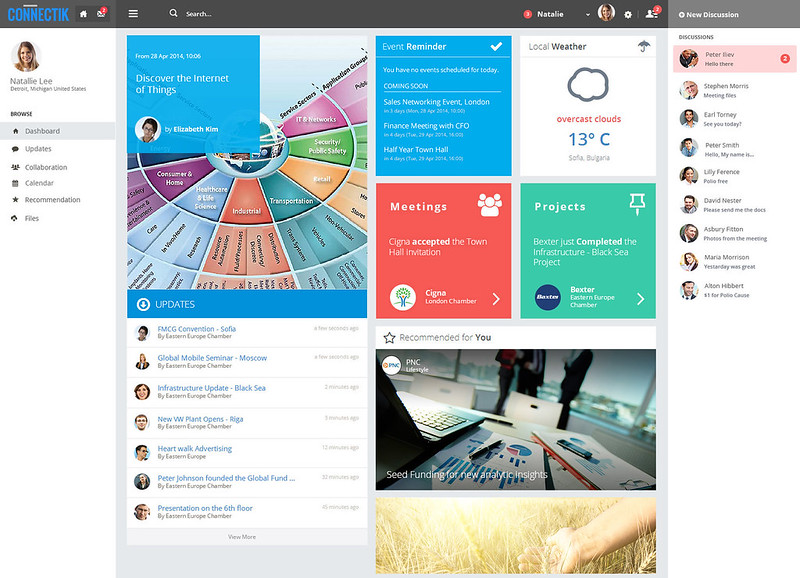
Task: Open the Cigna meeting chevron arrow
Action: tap(497, 298)
